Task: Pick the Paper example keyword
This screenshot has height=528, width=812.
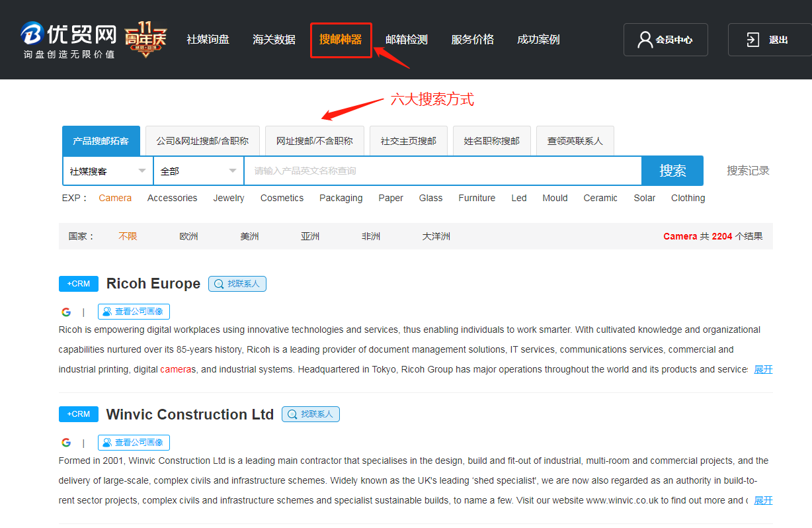Action: point(391,198)
